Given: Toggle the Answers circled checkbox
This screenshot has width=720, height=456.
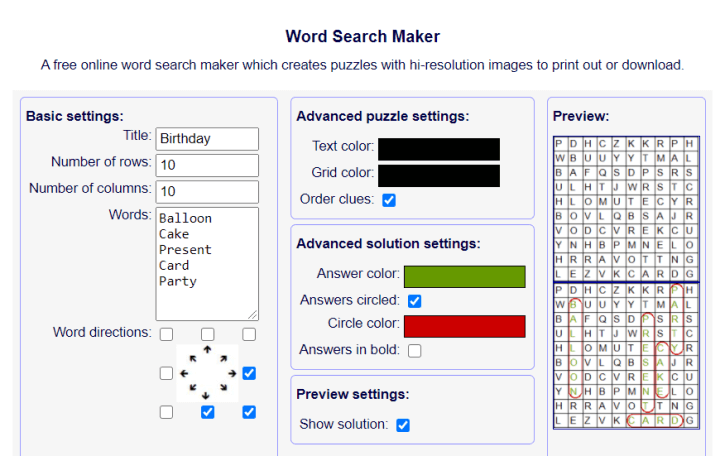Looking at the screenshot, I should tap(414, 301).
